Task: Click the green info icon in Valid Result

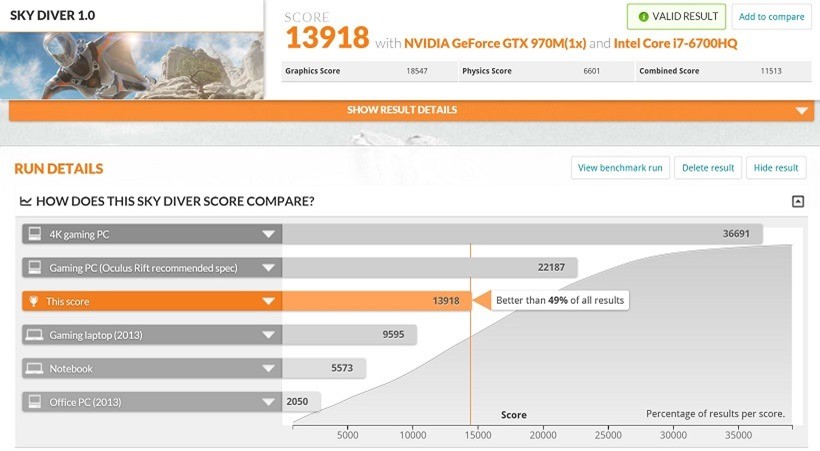Action: point(643,17)
